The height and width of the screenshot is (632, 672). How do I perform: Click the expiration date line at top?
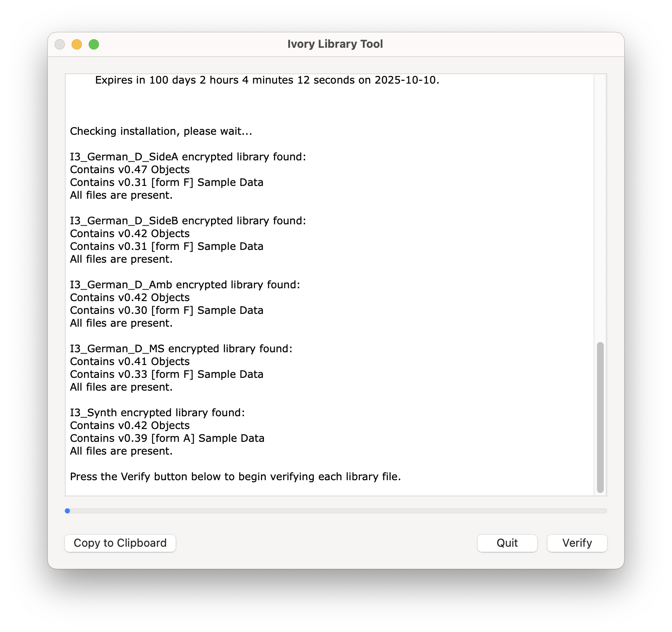(267, 80)
